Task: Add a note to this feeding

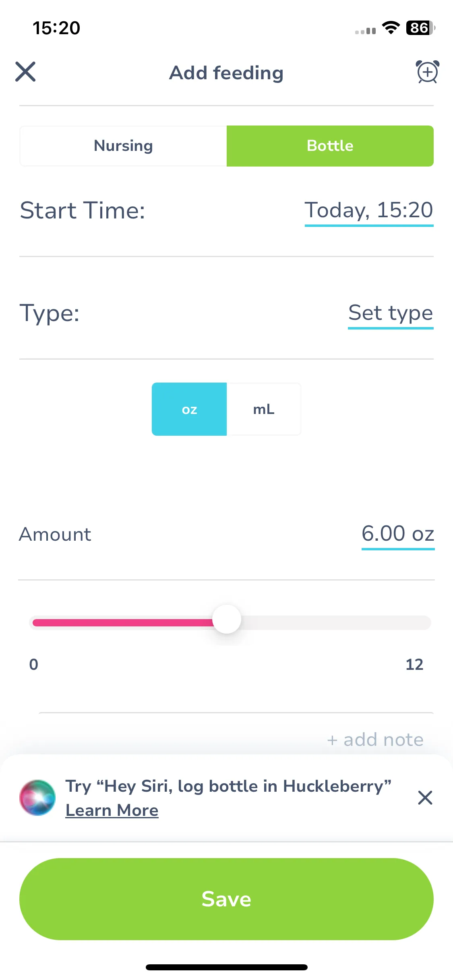Action: (x=375, y=740)
